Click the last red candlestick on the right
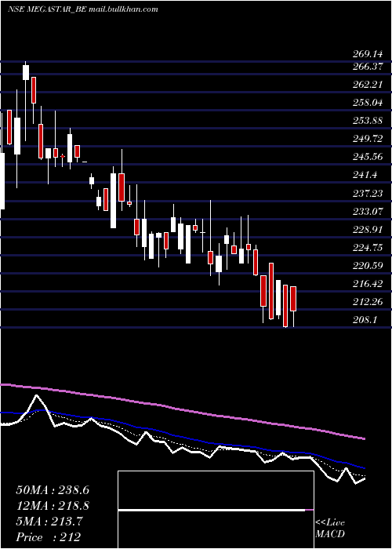The image size is (392, 549). [293, 299]
